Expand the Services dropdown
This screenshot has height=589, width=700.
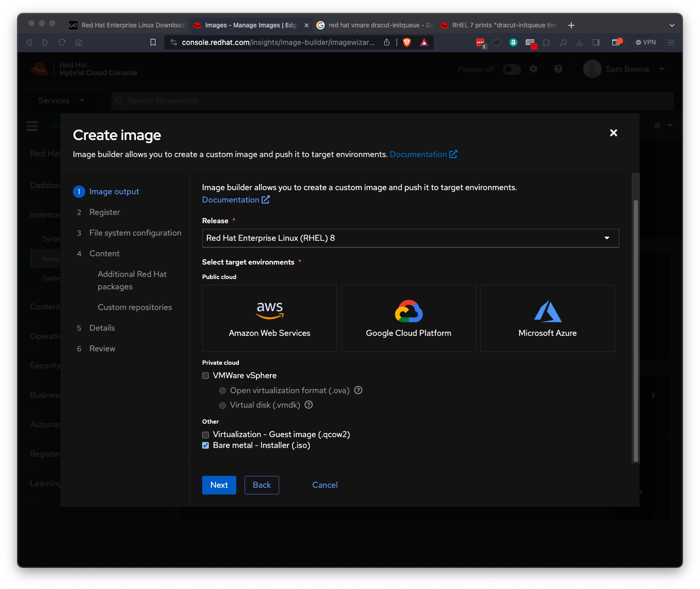(x=61, y=101)
